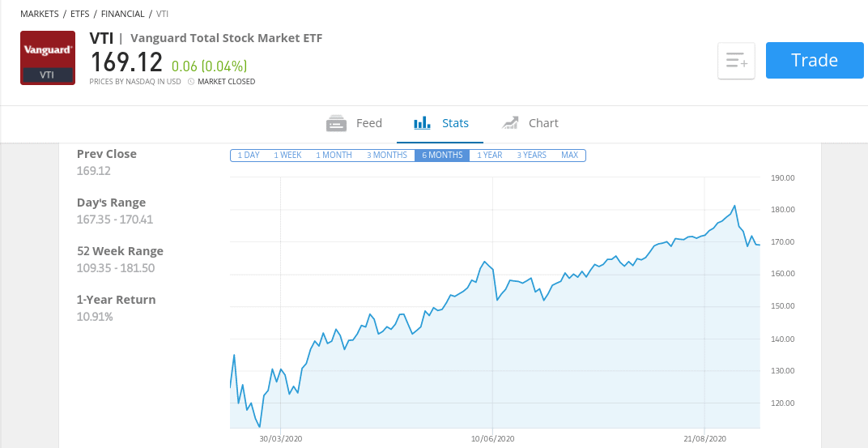This screenshot has height=448, width=868.
Task: Navigate to FINANCIAL breadcrumb link
Action: point(122,14)
